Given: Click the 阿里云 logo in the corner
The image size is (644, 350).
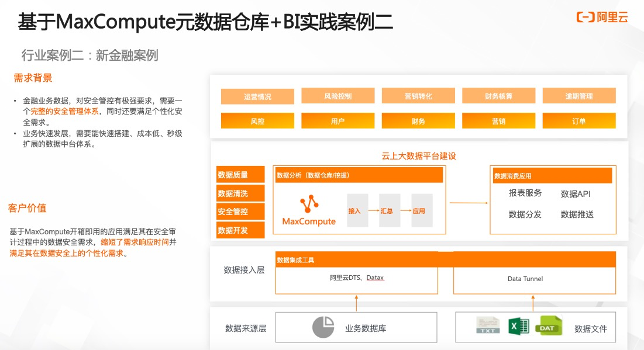Looking at the screenshot, I should pyautogui.click(x=602, y=17).
